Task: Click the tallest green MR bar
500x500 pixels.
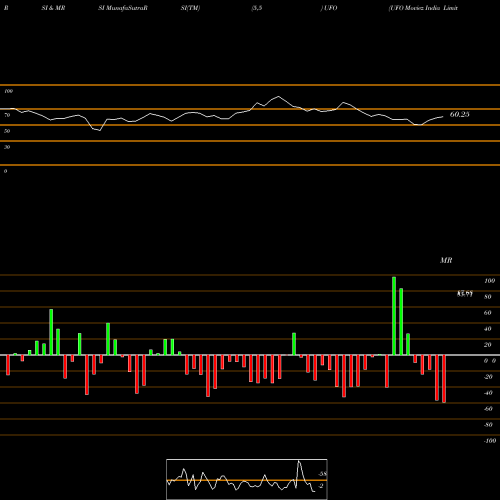Action: coord(394,316)
